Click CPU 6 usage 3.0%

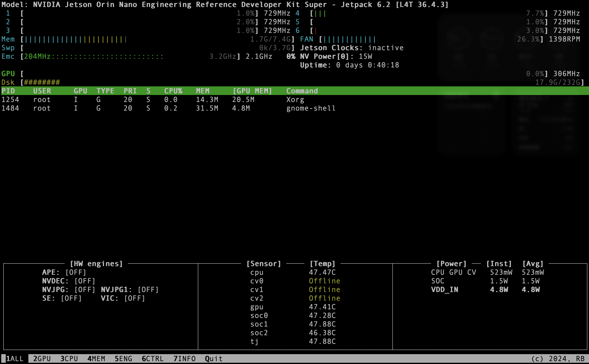click(535, 31)
